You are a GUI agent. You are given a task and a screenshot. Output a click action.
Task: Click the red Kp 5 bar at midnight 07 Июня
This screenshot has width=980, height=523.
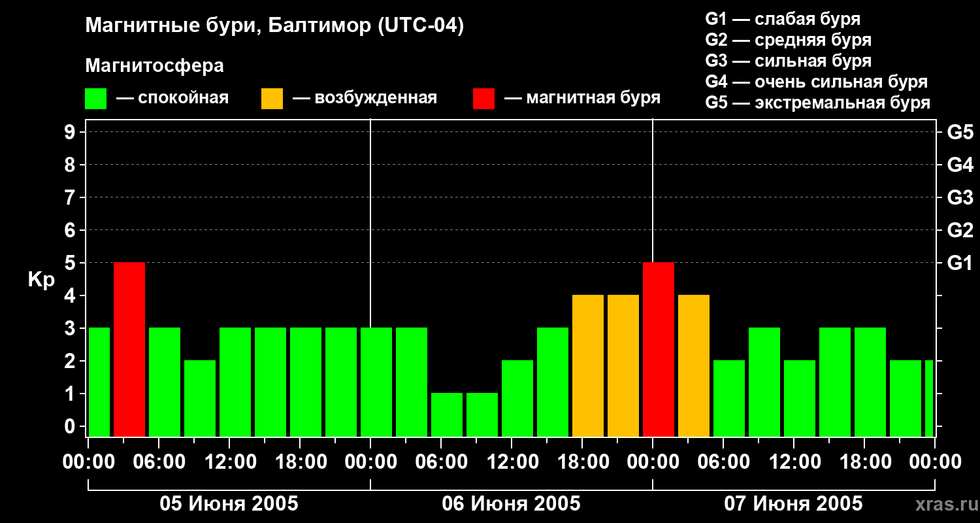pyautogui.click(x=659, y=350)
